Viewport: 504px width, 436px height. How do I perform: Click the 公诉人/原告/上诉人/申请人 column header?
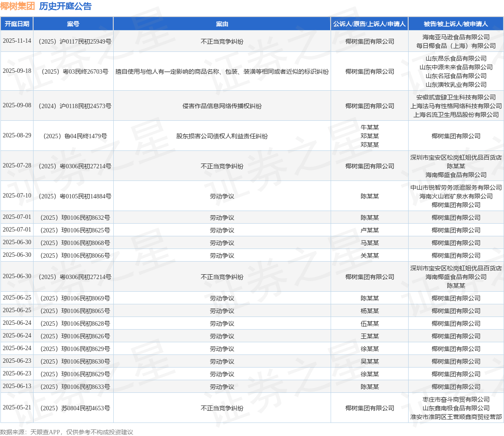point(369,24)
